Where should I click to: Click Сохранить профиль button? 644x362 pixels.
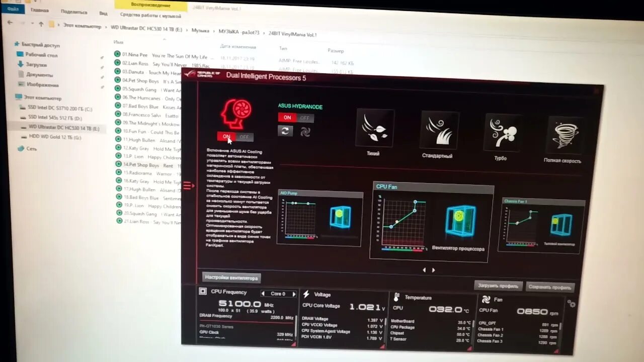pyautogui.click(x=550, y=287)
